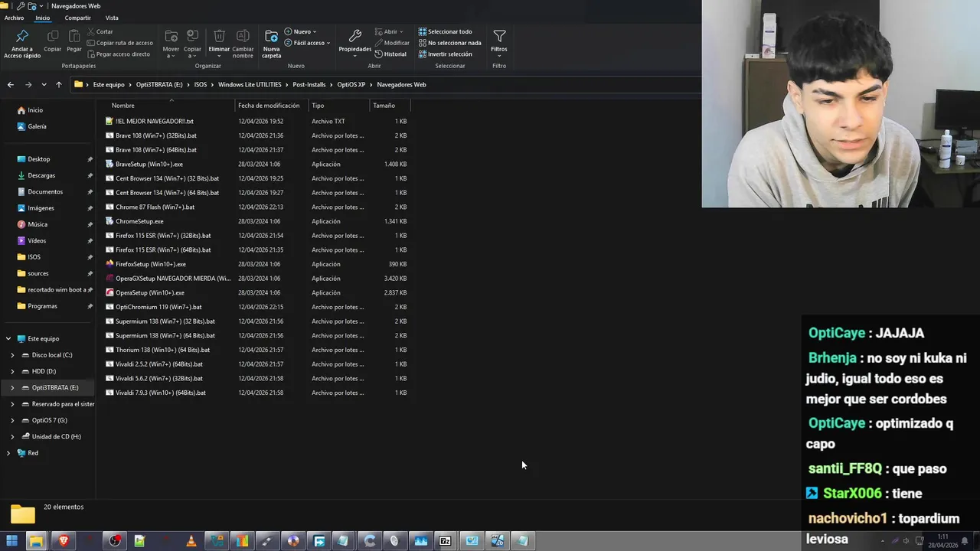Open quick access toolbar properties wrench icon
Image resolution: width=980 pixels, height=551 pixels.
tap(21, 6)
